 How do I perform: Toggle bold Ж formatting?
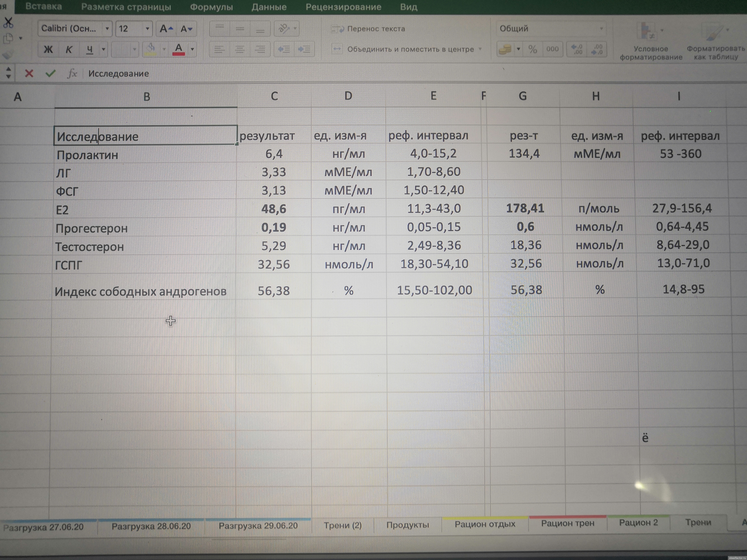coord(48,50)
